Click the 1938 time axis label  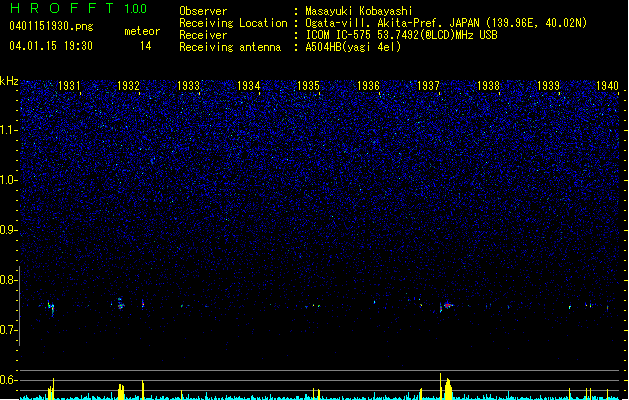tap(489, 86)
